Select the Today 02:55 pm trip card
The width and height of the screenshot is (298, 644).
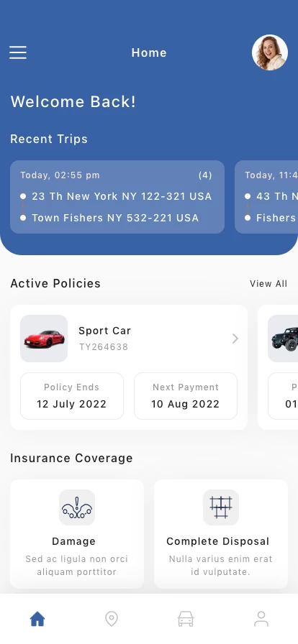click(117, 197)
